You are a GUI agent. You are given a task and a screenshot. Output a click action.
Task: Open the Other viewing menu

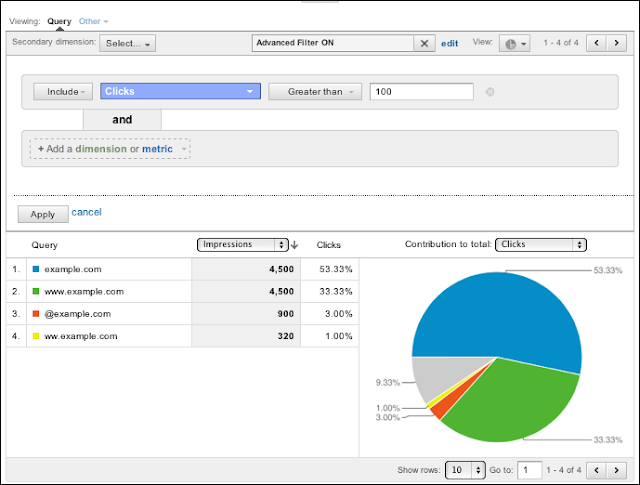click(94, 20)
